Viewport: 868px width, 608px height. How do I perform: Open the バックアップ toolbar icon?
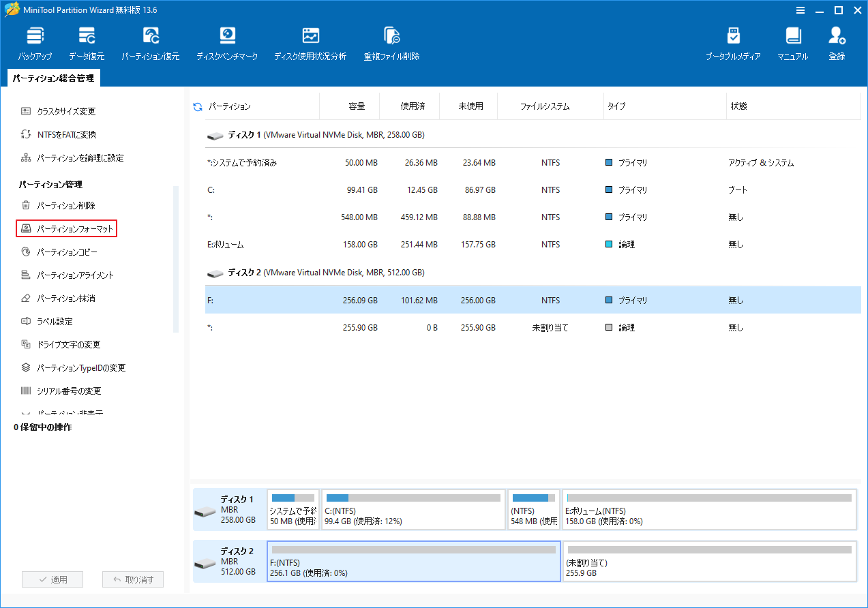point(35,44)
